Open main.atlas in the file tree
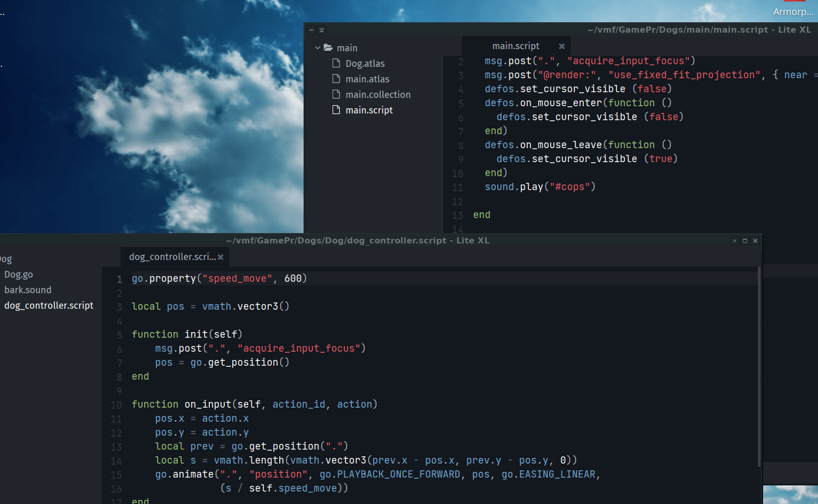The height and width of the screenshot is (504, 818). [367, 79]
